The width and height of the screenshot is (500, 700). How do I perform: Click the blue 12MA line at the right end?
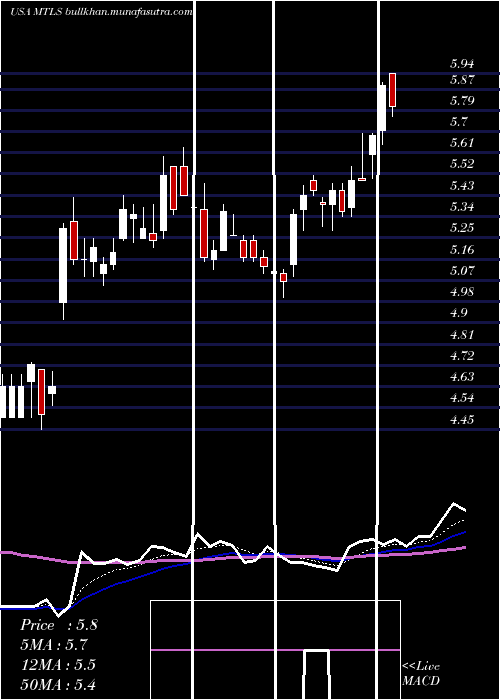click(462, 533)
